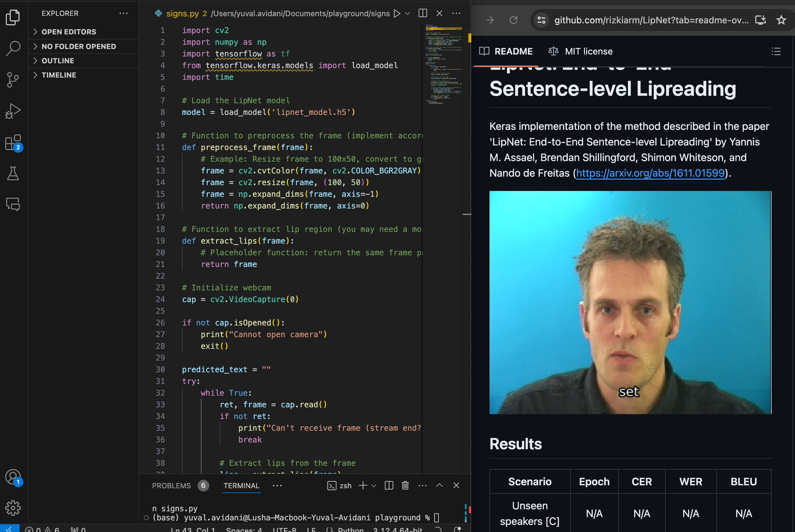The width and height of the screenshot is (795, 532).
Task: Open Source Control view
Action: click(x=13, y=79)
